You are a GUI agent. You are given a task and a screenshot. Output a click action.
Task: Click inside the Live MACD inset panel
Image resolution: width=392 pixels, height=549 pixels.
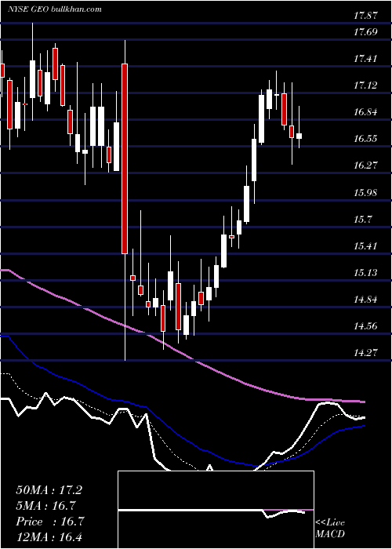216,510
